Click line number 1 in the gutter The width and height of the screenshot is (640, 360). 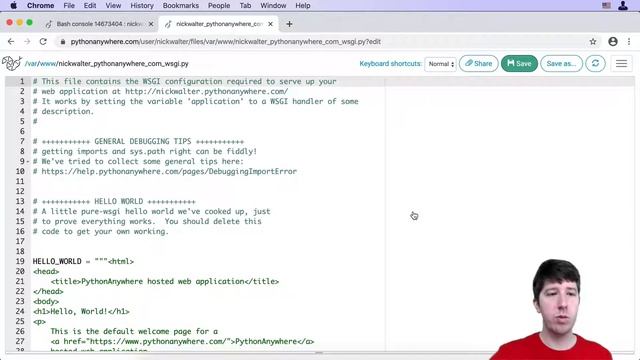(x=22, y=81)
